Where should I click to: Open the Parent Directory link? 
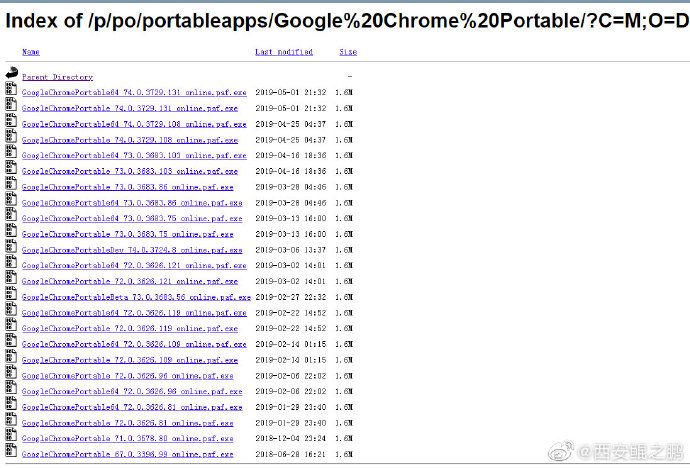coord(57,77)
